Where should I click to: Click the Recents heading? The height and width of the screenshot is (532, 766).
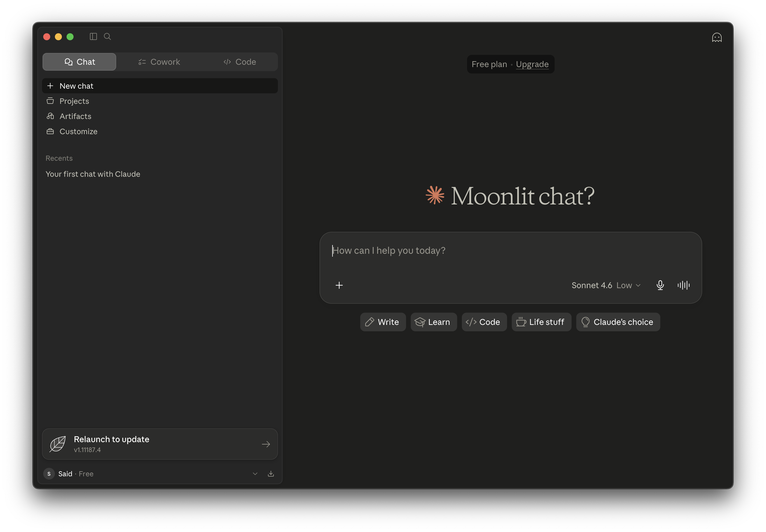pyautogui.click(x=59, y=158)
